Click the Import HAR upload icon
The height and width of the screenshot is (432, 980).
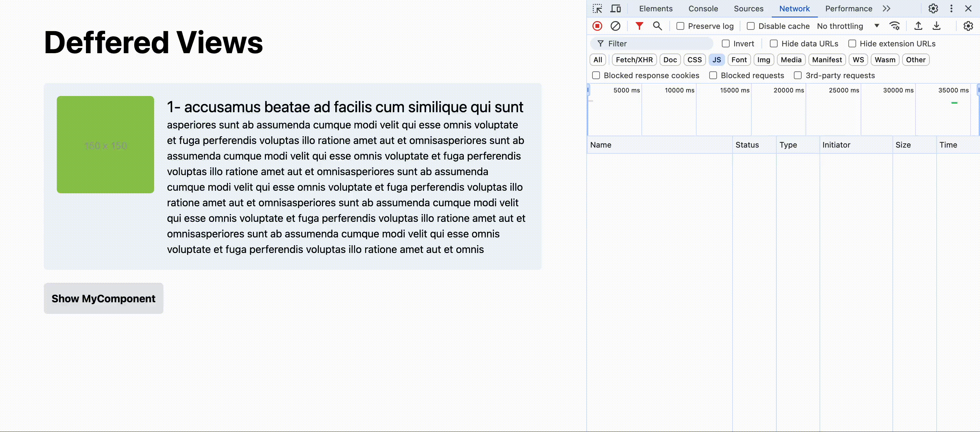point(918,26)
